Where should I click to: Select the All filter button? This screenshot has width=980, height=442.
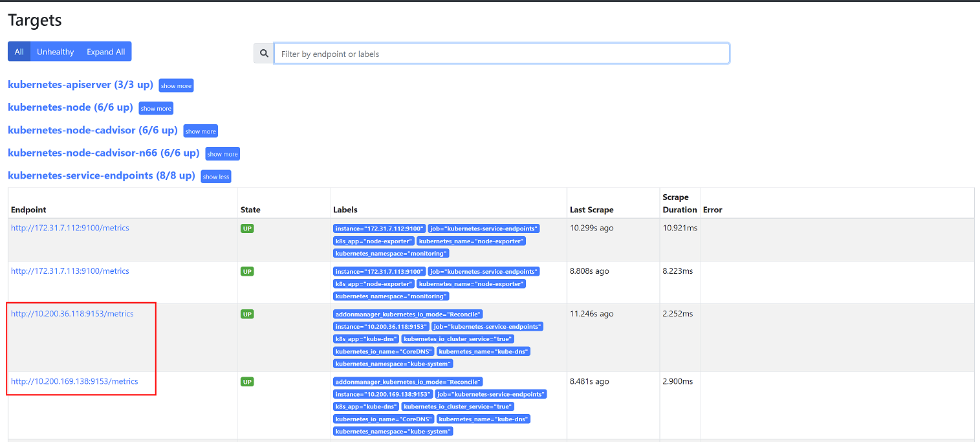[19, 52]
